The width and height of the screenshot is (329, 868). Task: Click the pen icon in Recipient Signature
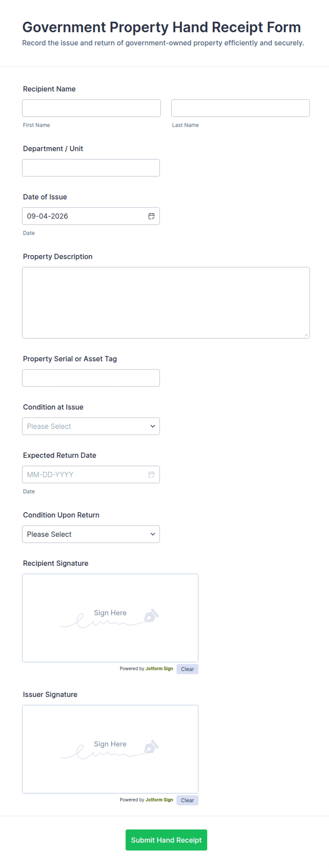click(151, 616)
